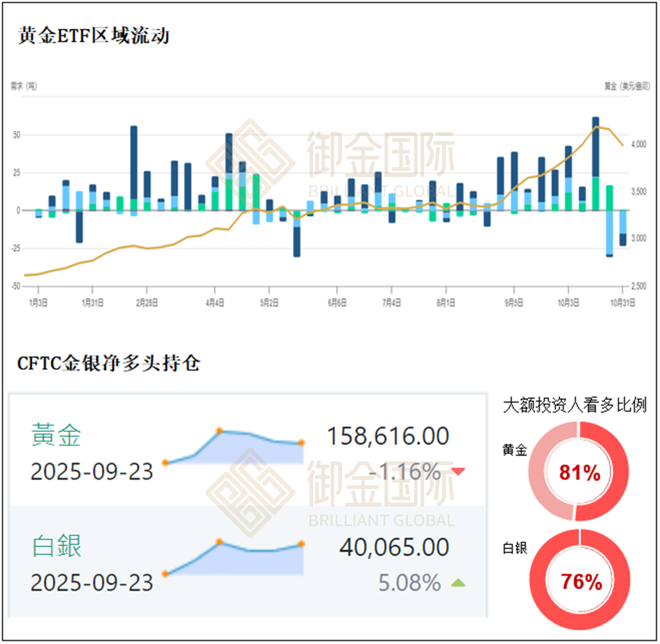Open the 白銀 row label in CFTC panel

point(56,546)
